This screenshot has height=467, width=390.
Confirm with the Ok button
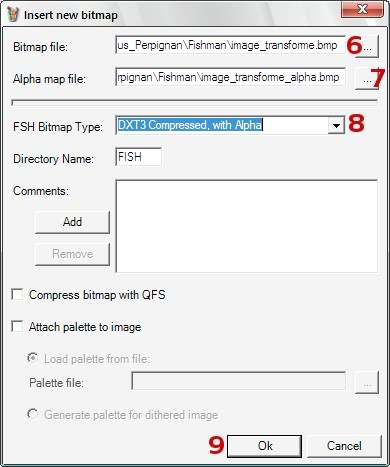[265, 446]
